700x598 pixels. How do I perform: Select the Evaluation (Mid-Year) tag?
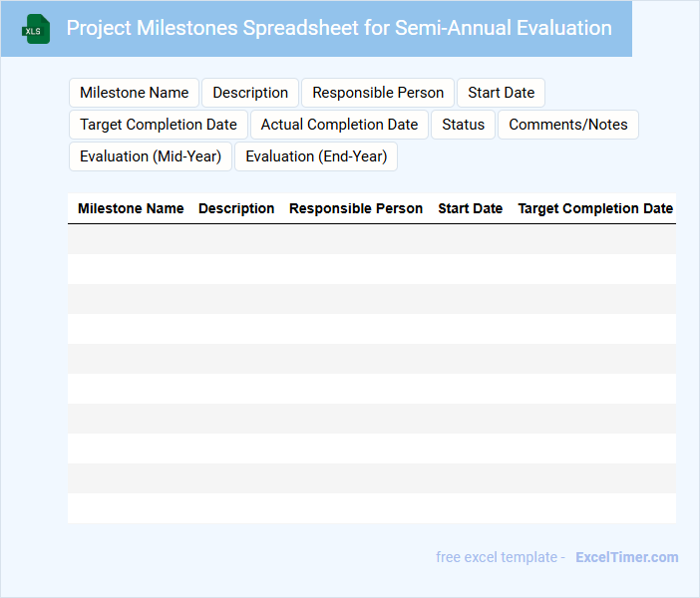(x=151, y=156)
